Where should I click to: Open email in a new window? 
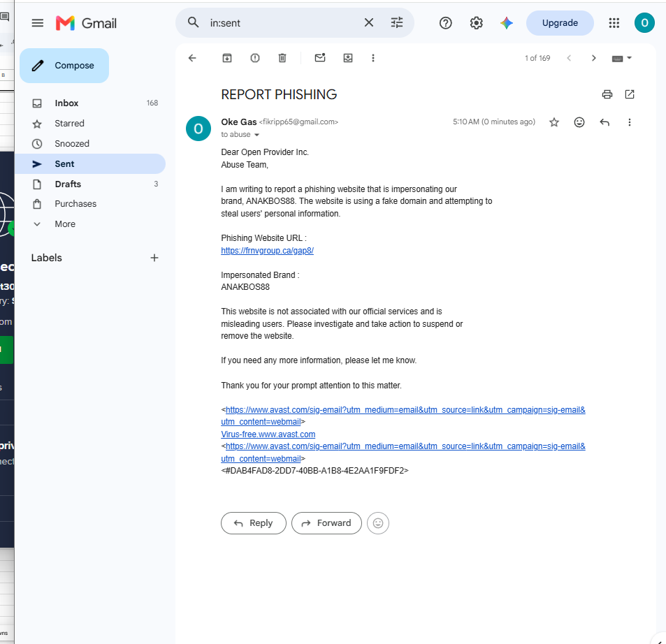[x=630, y=94]
